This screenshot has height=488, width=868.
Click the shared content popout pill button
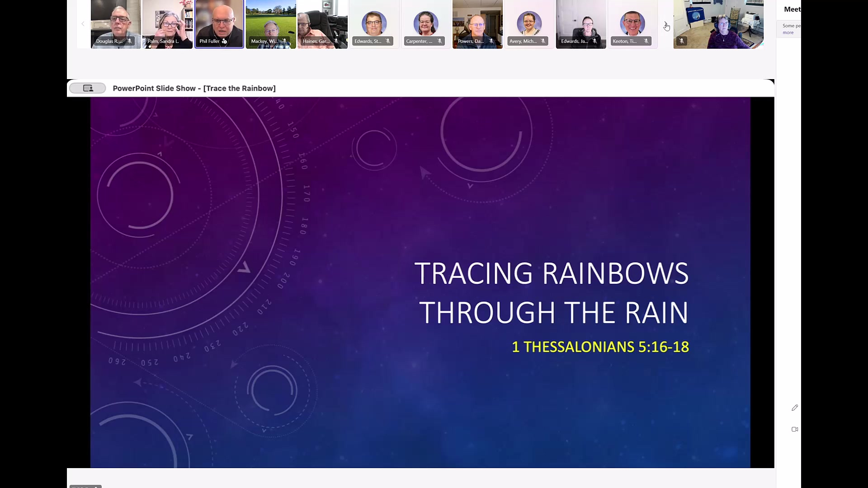pyautogui.click(x=88, y=89)
